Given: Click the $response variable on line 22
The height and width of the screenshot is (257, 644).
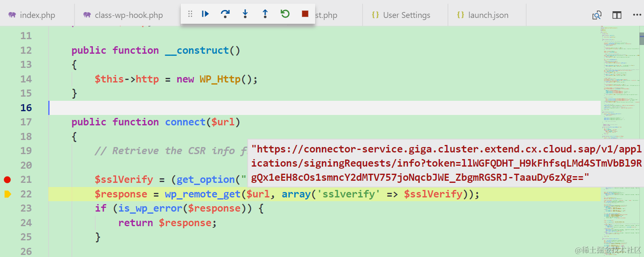Looking at the screenshot, I should pyautogui.click(x=121, y=194).
